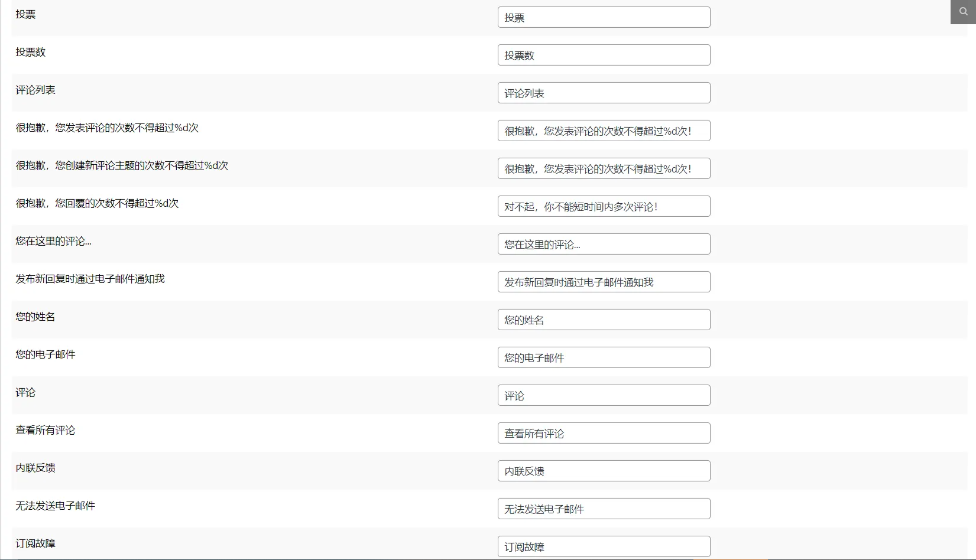Click the search magnifier icon
Viewport: 976px width, 560px height.
click(x=963, y=12)
